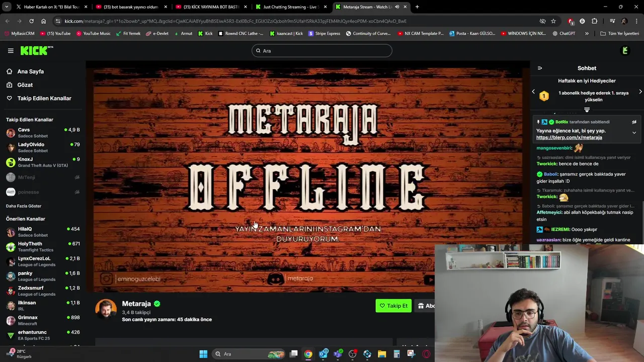Open the Kick hamburger menu

pos(11,51)
